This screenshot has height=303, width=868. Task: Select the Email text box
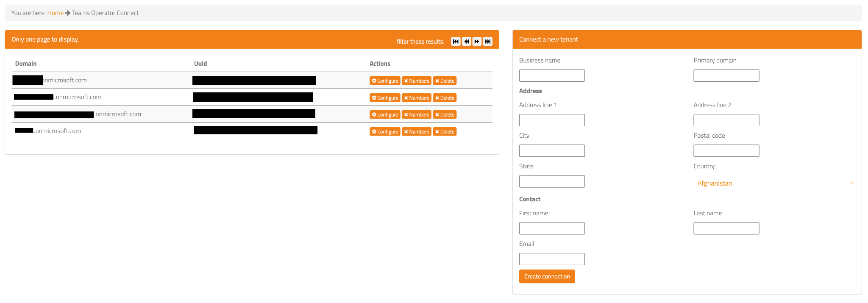point(552,259)
